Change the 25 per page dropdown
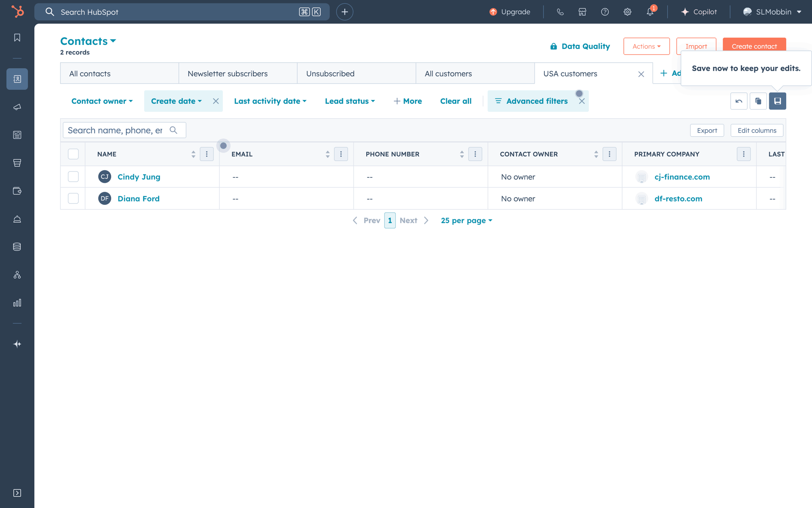 click(x=466, y=221)
